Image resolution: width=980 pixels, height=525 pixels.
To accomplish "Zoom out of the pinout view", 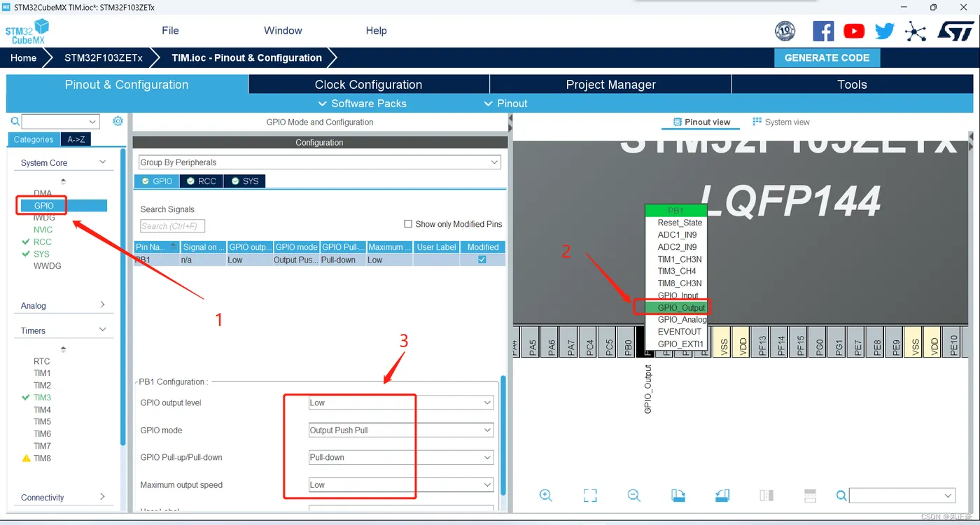I will pos(634,496).
